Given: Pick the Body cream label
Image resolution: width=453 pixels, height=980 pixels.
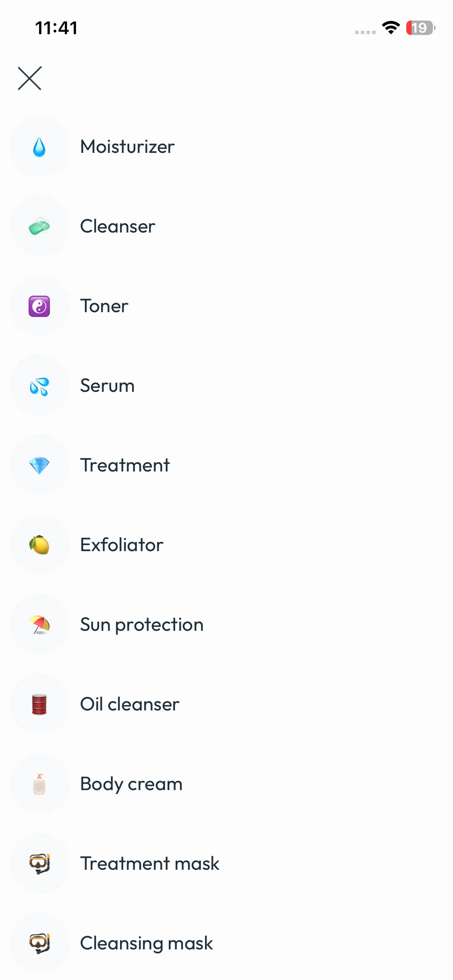Looking at the screenshot, I should pos(131,784).
